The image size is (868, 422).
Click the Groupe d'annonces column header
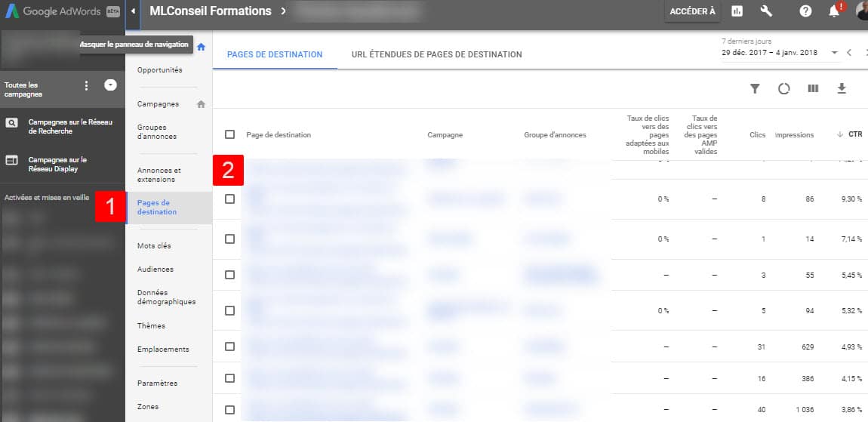click(x=556, y=134)
